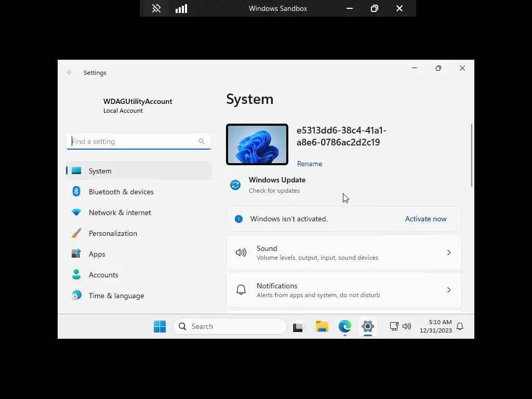
Task: Click the Windows isn't activated info icon
Action: (238, 219)
